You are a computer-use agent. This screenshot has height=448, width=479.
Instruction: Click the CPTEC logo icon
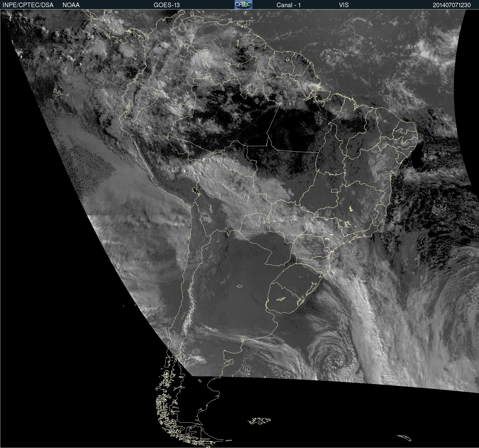[x=243, y=5]
